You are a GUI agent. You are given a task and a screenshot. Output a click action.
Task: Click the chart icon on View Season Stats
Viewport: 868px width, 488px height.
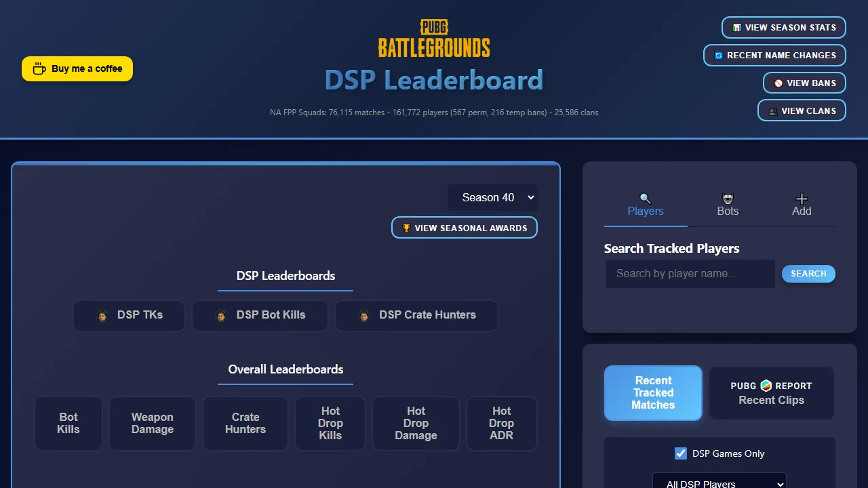pos(736,28)
